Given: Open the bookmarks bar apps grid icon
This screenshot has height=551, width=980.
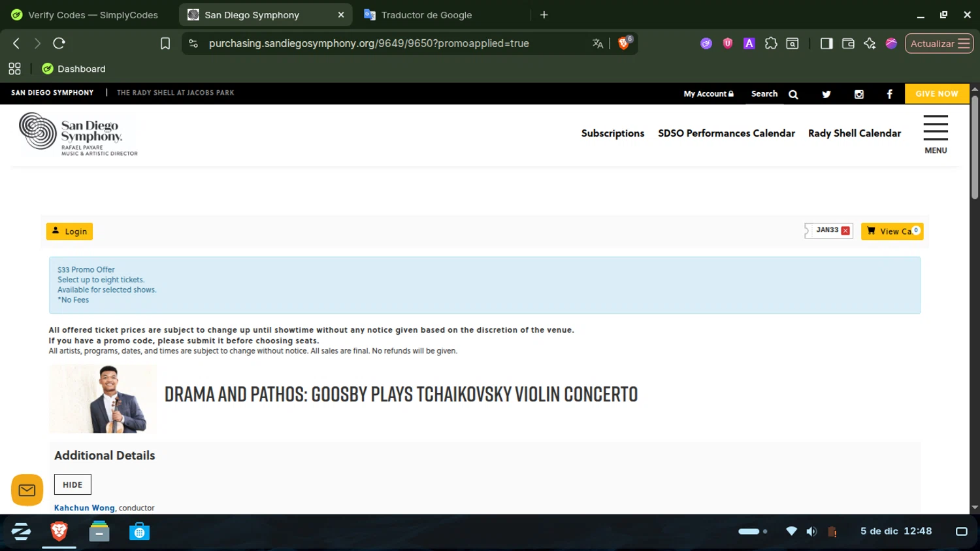Looking at the screenshot, I should (x=14, y=69).
